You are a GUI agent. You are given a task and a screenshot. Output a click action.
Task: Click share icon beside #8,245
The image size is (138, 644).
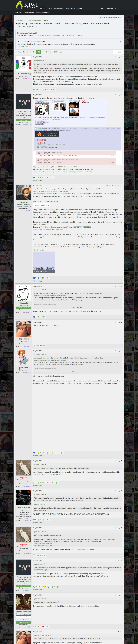coord(115,322)
